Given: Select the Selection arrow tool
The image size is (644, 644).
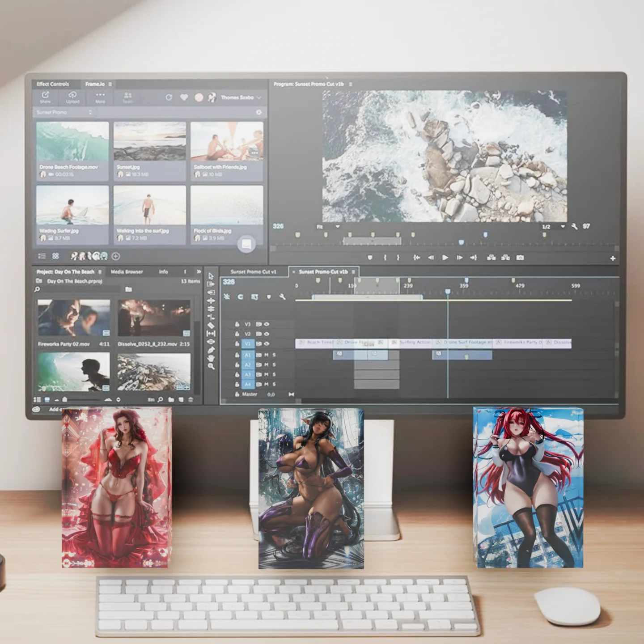Looking at the screenshot, I should pos(211,276).
